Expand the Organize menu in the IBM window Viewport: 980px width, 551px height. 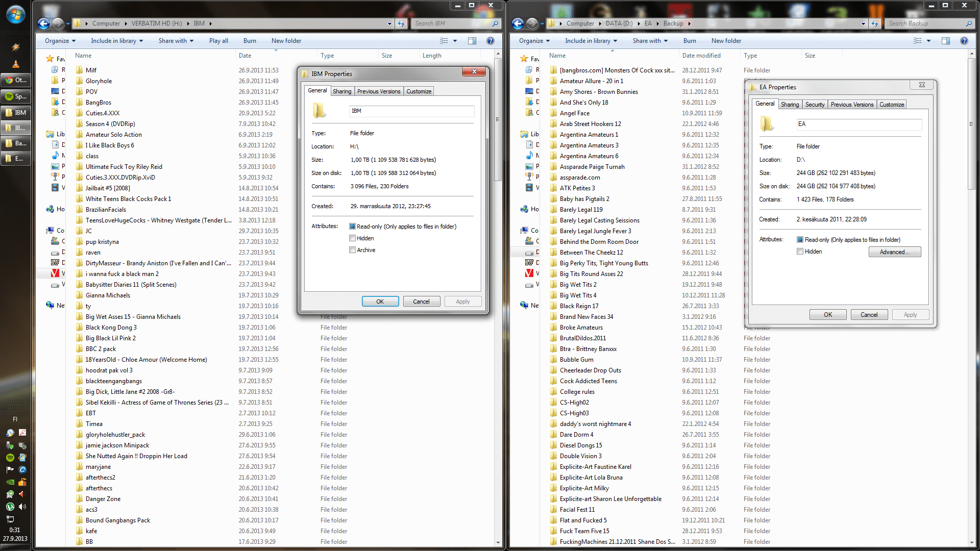60,41
